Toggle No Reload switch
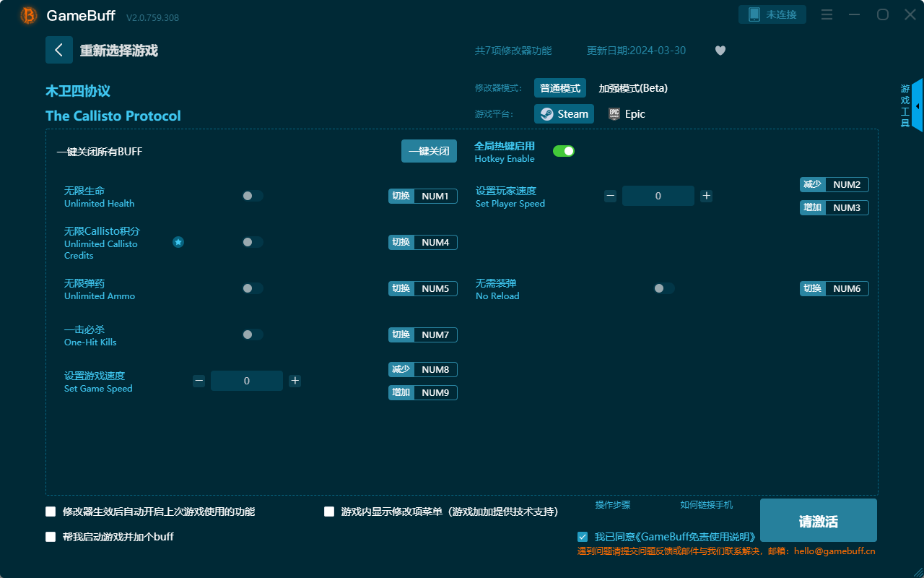Screen dimensions: 924x578 pyautogui.click(x=663, y=288)
